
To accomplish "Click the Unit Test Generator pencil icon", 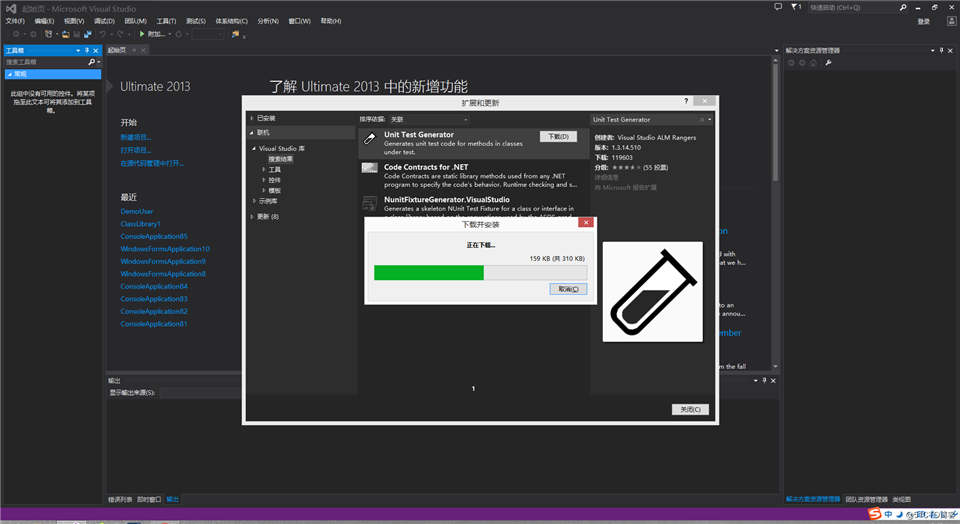I will pos(369,139).
